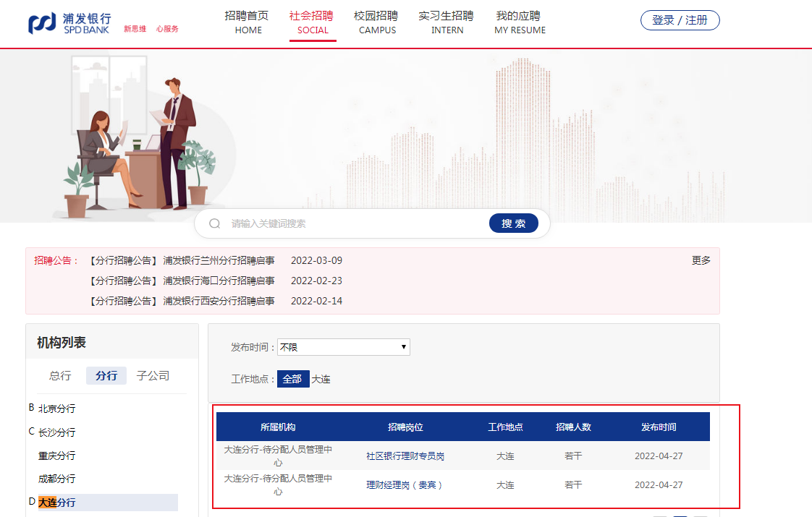This screenshot has width=812, height=517.
Task: Focus the keyword search input
Action: [358, 223]
